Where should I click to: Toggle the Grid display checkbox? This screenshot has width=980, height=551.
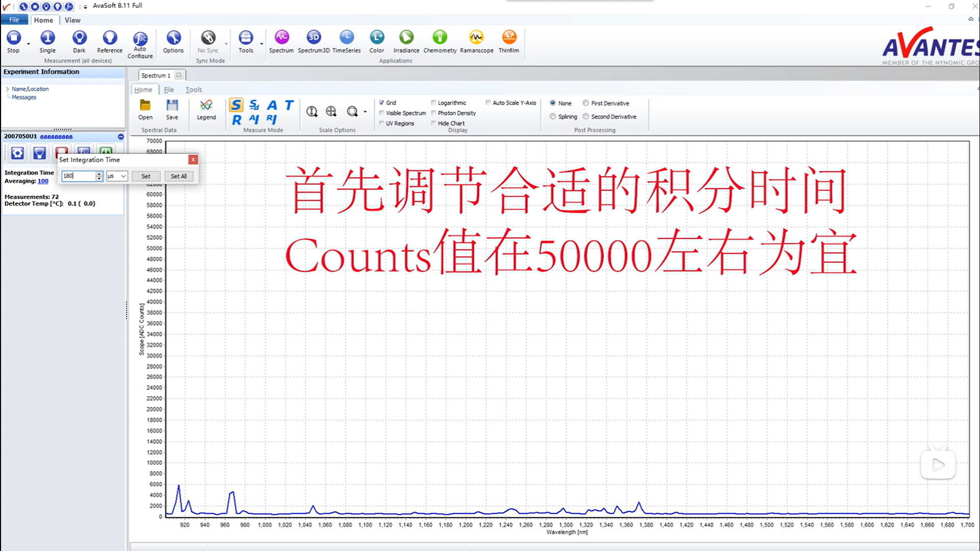382,102
